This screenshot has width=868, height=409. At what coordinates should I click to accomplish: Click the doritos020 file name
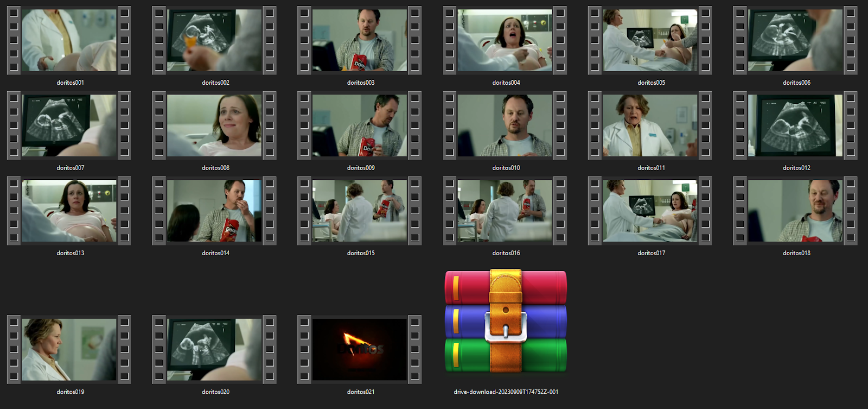(x=216, y=392)
